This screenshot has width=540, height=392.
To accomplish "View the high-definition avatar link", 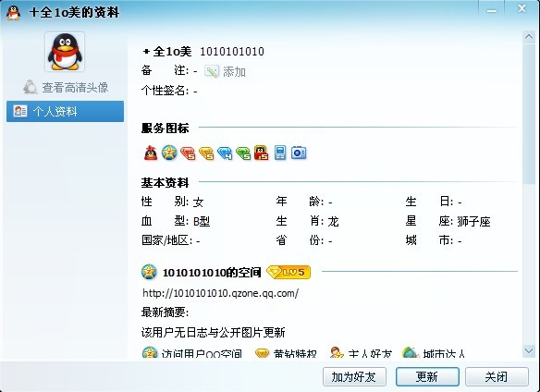I will 66,88.
